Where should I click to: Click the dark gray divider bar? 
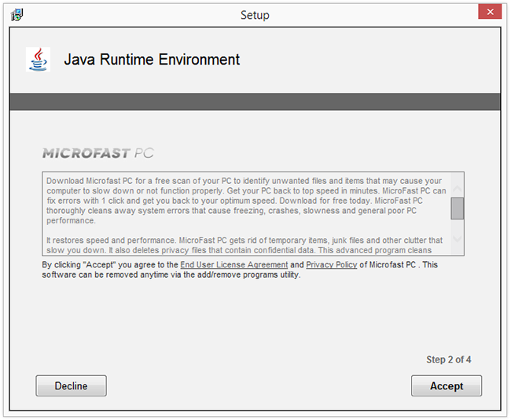[x=255, y=101]
